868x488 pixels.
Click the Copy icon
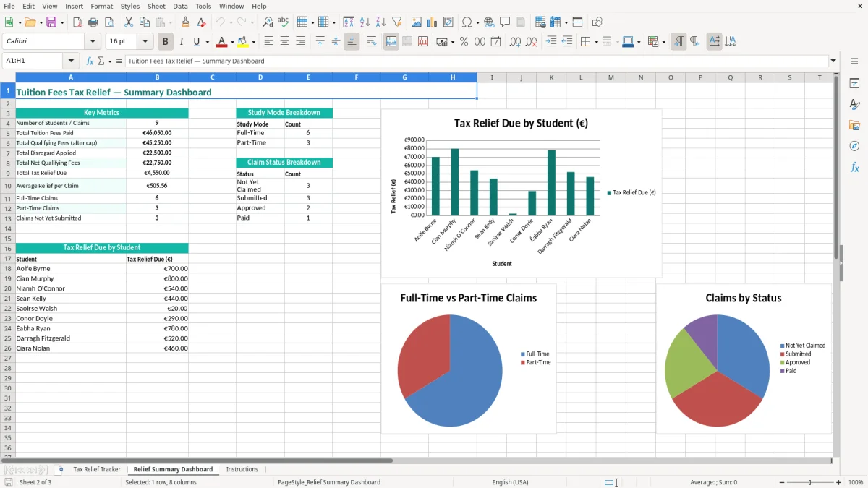[144, 22]
